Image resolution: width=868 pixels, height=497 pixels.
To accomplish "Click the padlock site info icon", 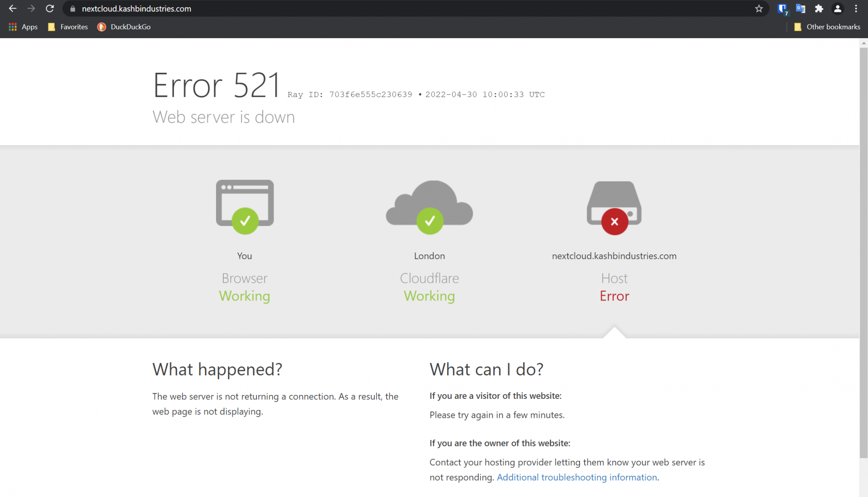I will [72, 9].
